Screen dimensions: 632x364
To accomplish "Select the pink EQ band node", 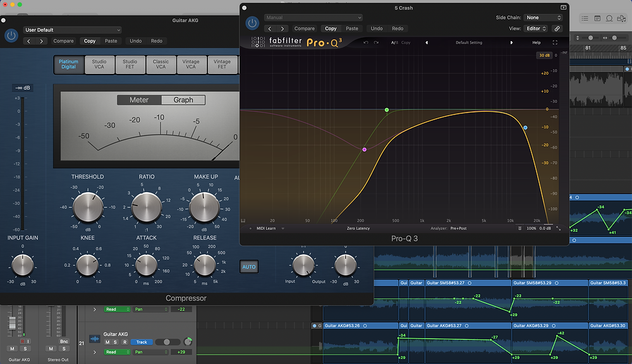I will point(364,150).
